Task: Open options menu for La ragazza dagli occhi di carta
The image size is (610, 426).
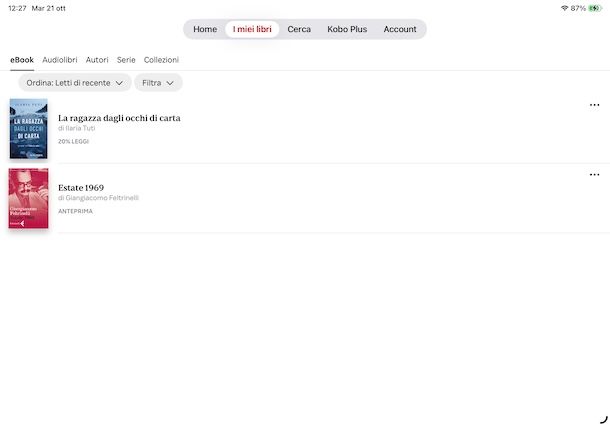Action: click(594, 105)
